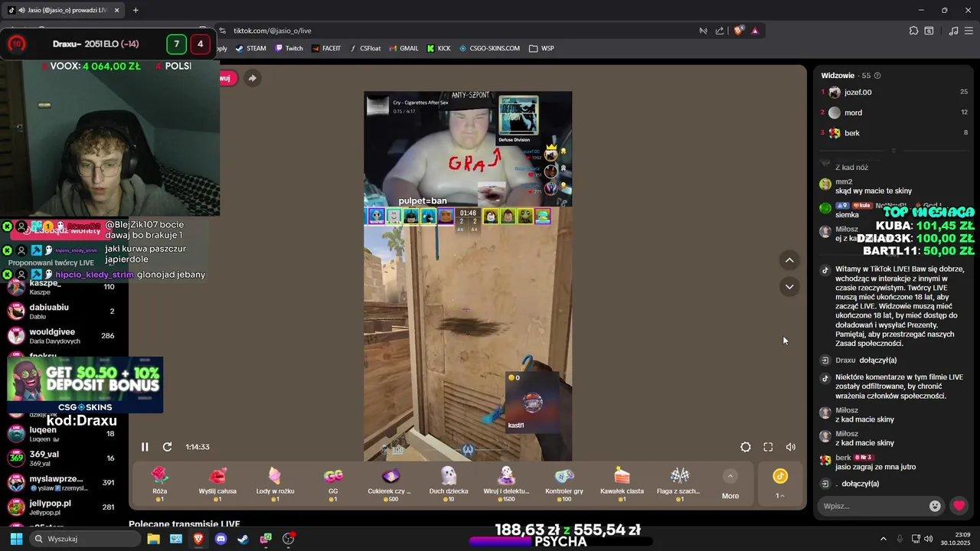Open Steam from the taskbar

(243, 539)
